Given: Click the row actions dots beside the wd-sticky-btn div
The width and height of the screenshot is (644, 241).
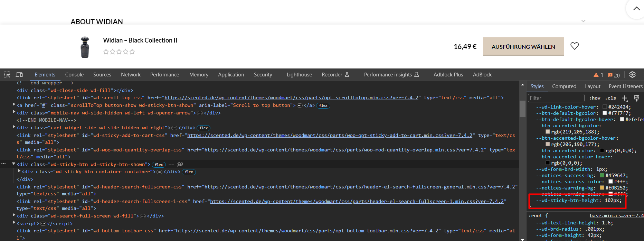Looking at the screenshot, I should (4, 164).
